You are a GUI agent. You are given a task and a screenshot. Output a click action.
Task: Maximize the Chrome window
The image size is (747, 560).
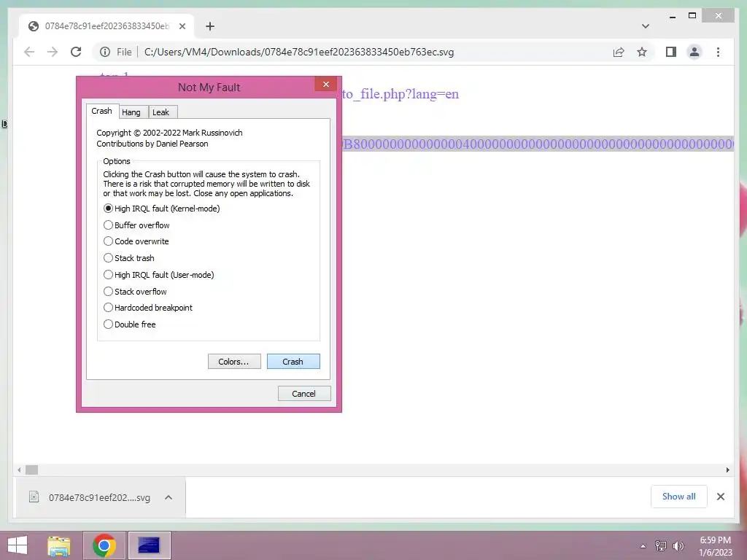pyautogui.click(x=693, y=16)
